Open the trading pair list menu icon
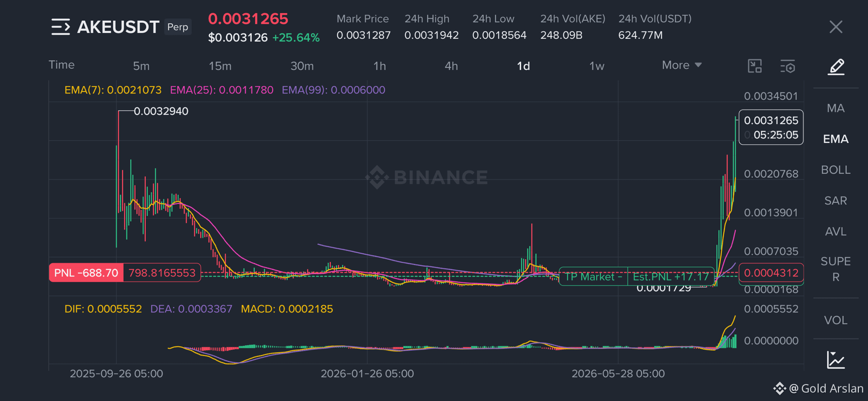Viewport: 868px width, 401px height. (61, 27)
